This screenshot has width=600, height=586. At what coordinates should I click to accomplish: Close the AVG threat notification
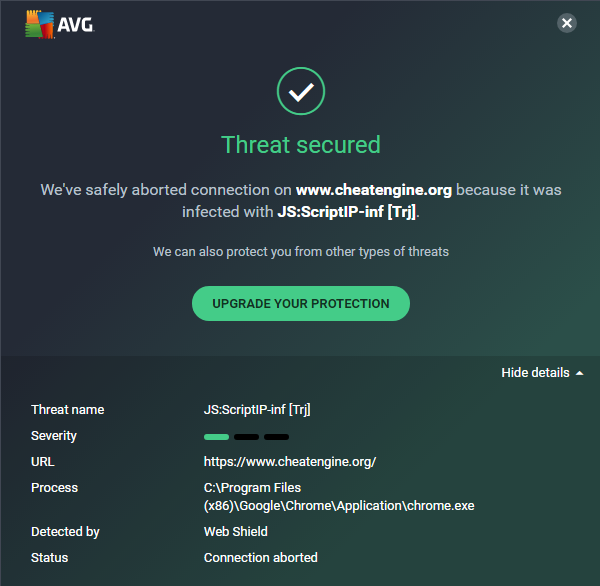567,23
